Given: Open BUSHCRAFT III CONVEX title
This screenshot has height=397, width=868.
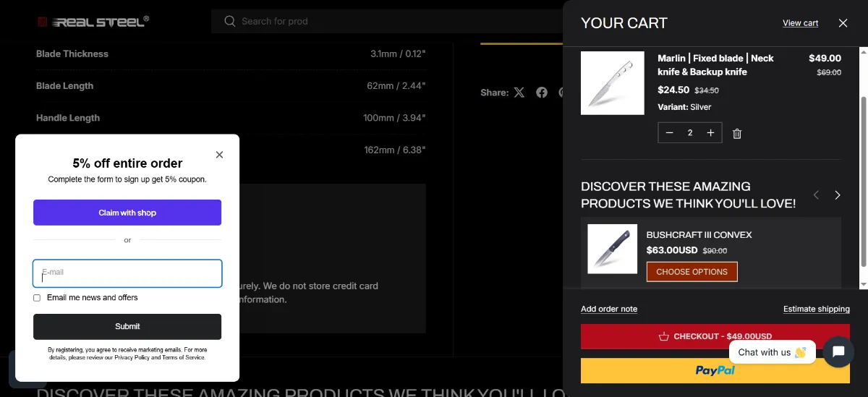Looking at the screenshot, I should tap(699, 235).
